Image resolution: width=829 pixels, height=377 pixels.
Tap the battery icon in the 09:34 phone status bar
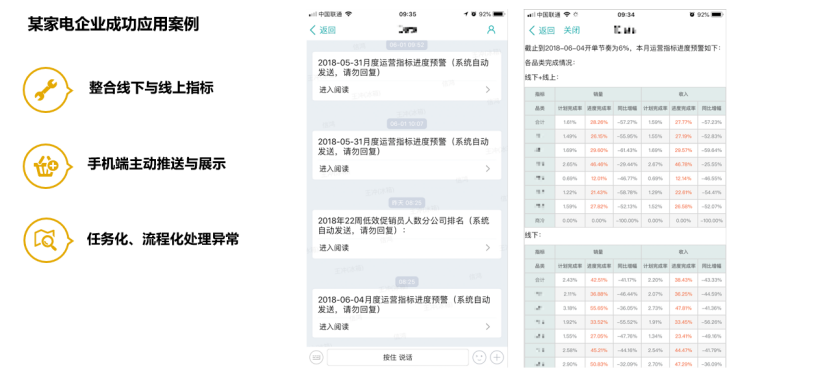[717, 15]
